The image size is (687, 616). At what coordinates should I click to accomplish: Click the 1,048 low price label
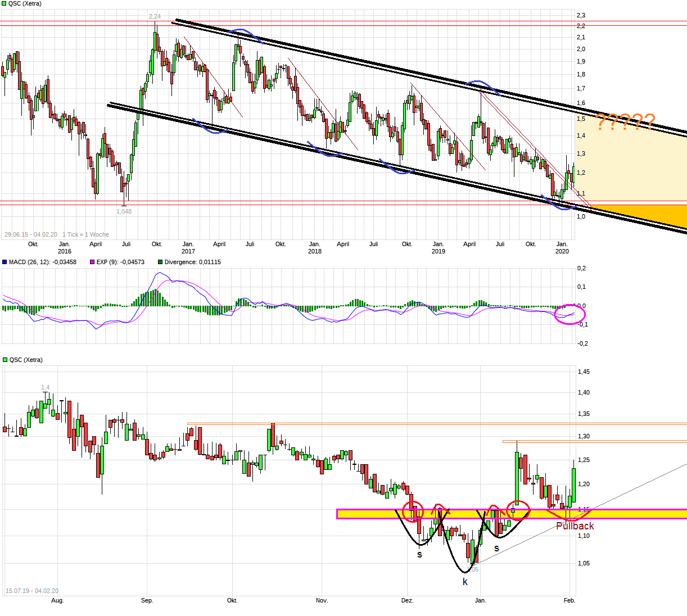(x=124, y=211)
